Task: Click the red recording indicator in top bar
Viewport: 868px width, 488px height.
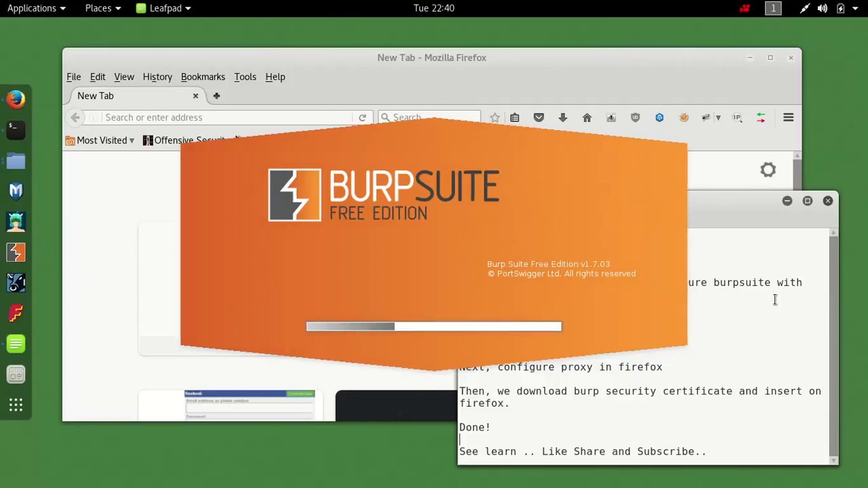Action: (745, 8)
